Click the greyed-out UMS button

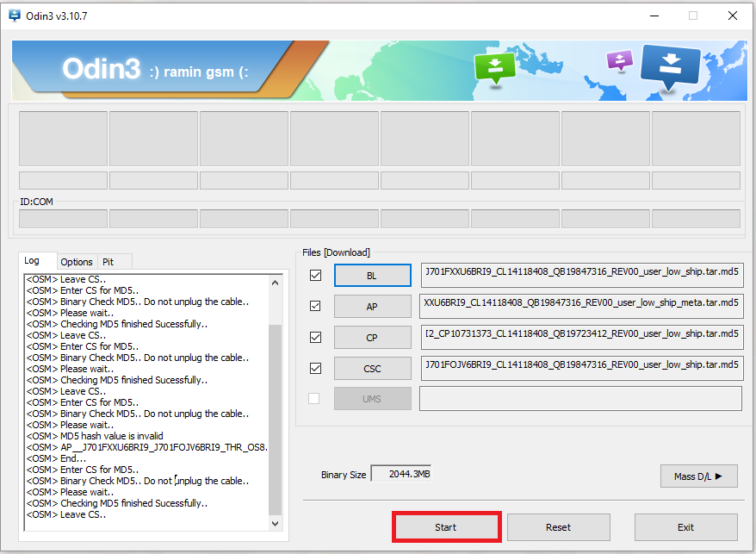click(372, 399)
